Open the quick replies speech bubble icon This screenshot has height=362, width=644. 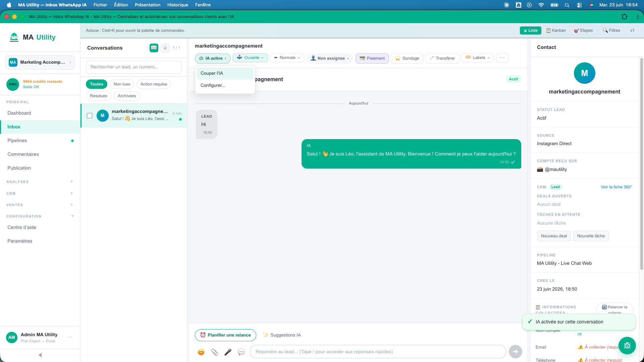[241, 352]
